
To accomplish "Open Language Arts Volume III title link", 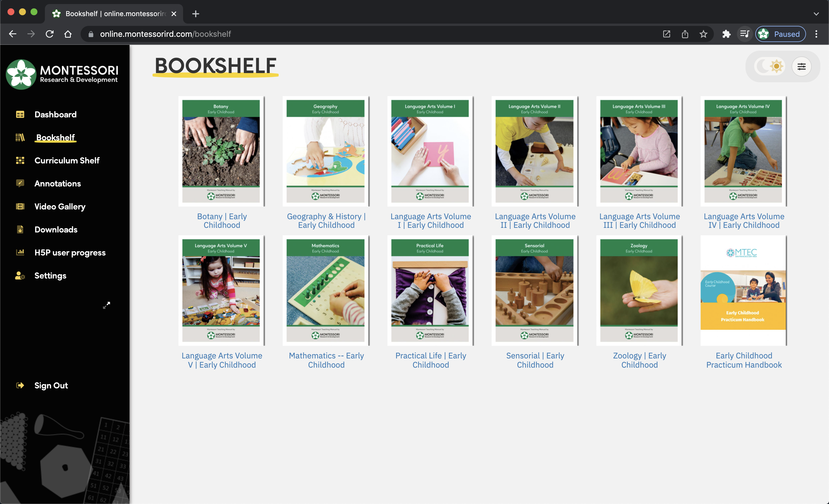I will click(x=639, y=221).
